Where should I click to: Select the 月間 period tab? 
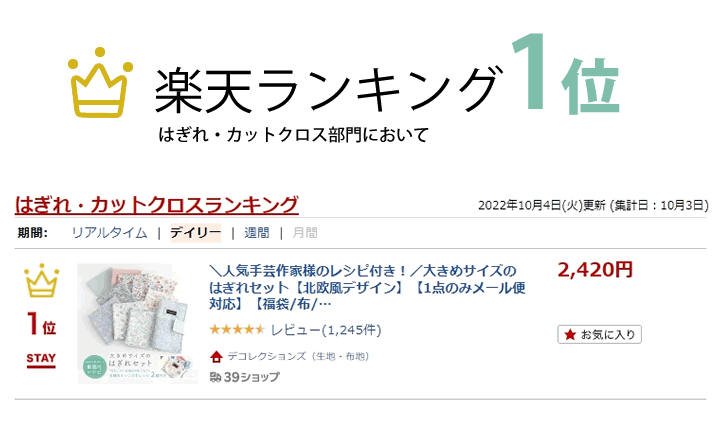(305, 233)
